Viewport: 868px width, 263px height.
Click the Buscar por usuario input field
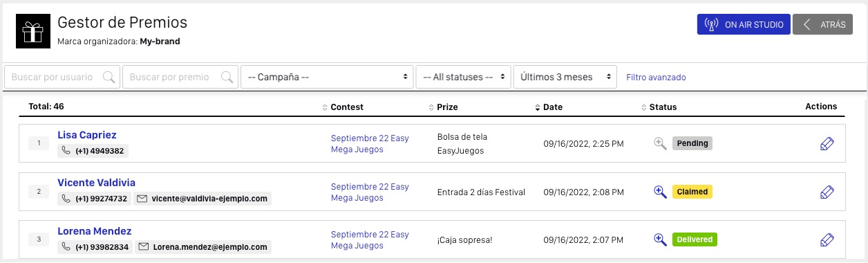point(62,77)
